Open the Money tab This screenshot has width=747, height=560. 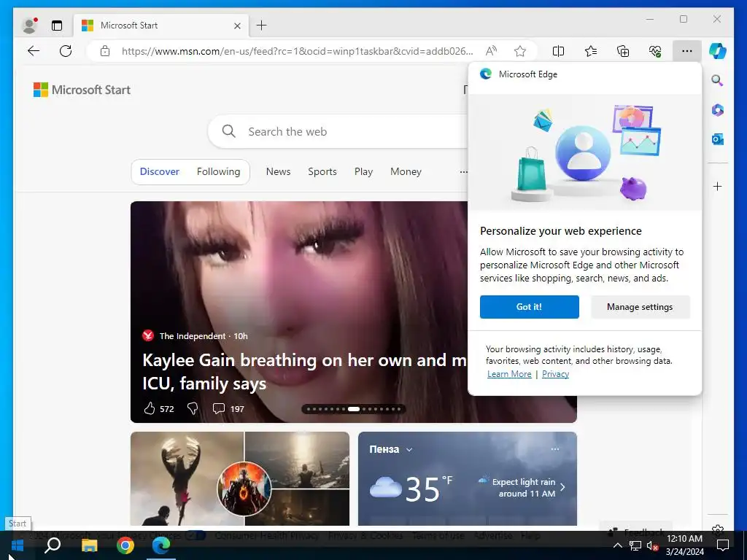(406, 171)
